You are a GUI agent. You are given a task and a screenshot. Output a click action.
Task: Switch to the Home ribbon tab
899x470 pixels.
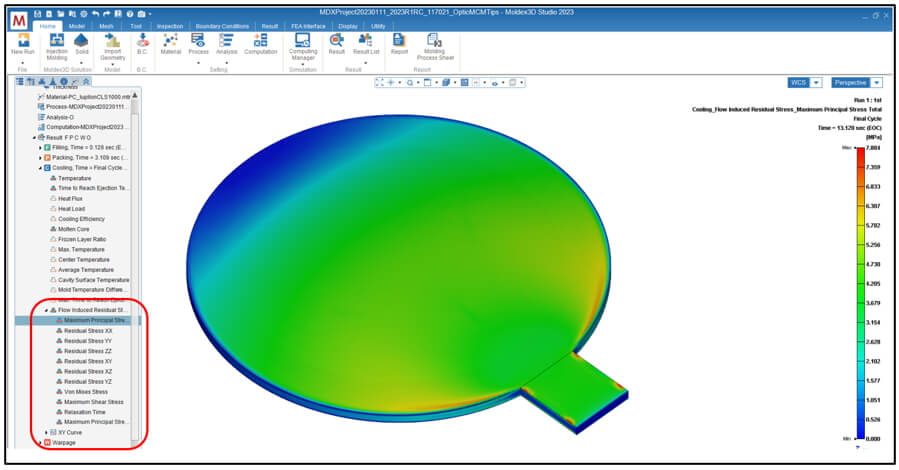[48, 26]
